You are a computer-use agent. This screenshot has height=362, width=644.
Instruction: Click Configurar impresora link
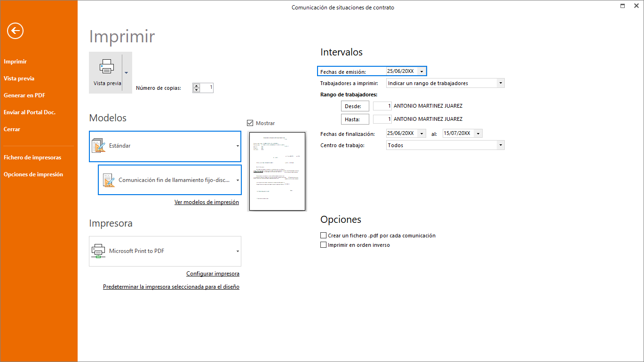213,274
